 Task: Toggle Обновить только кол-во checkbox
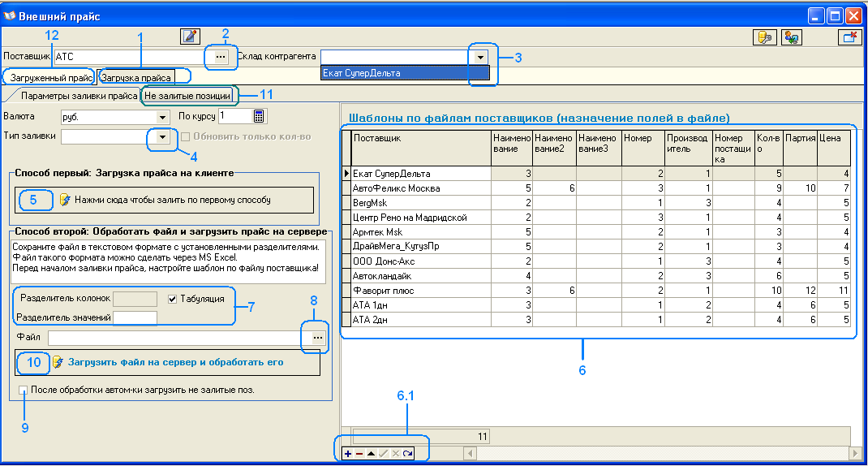coord(186,136)
